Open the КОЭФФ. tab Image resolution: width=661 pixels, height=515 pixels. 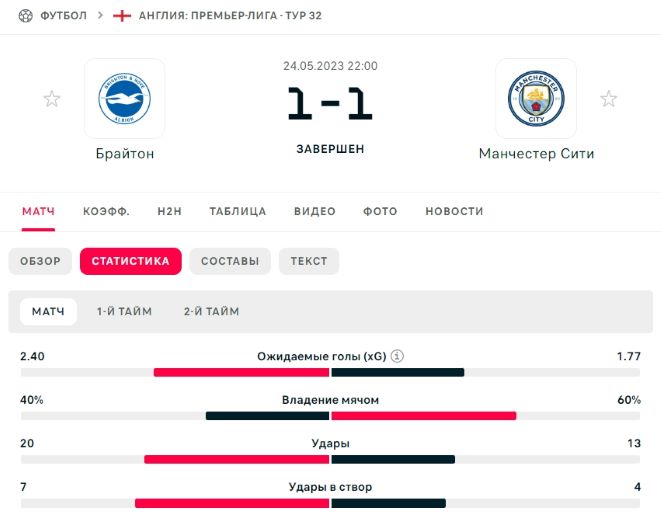[106, 211]
